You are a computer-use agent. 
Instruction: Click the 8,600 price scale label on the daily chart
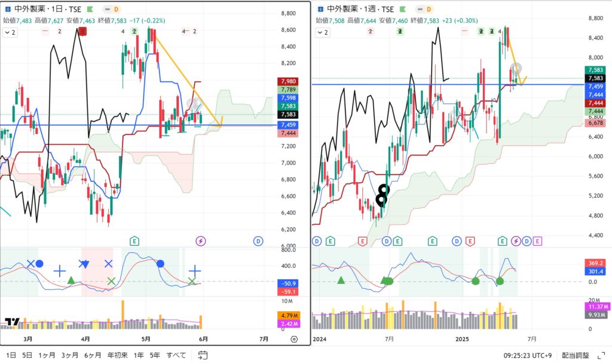(289, 30)
